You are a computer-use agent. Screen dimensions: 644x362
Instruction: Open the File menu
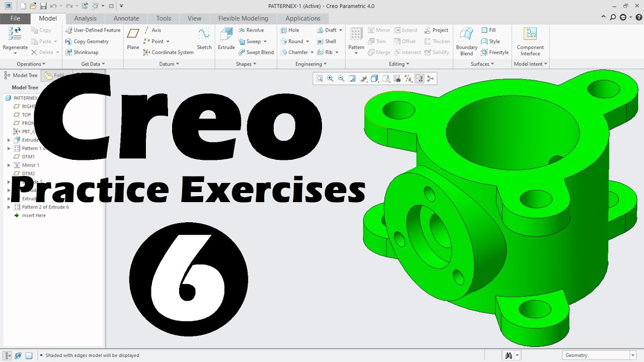point(15,18)
